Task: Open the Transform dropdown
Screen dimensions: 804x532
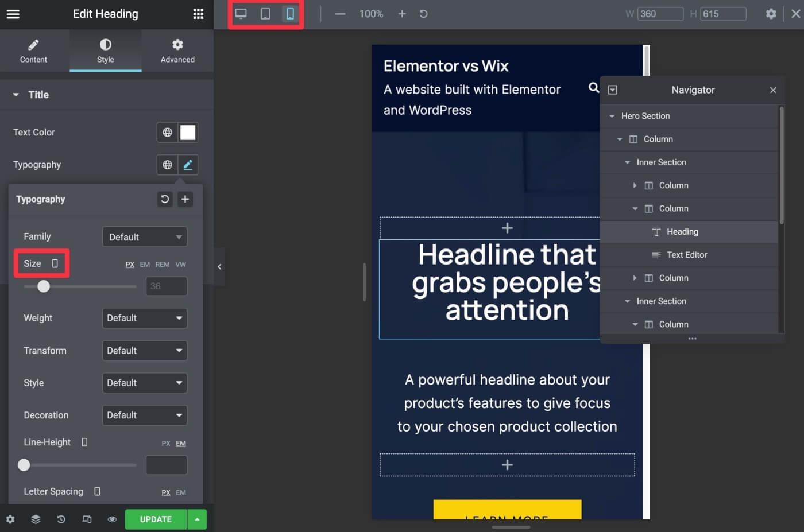Action: click(145, 351)
